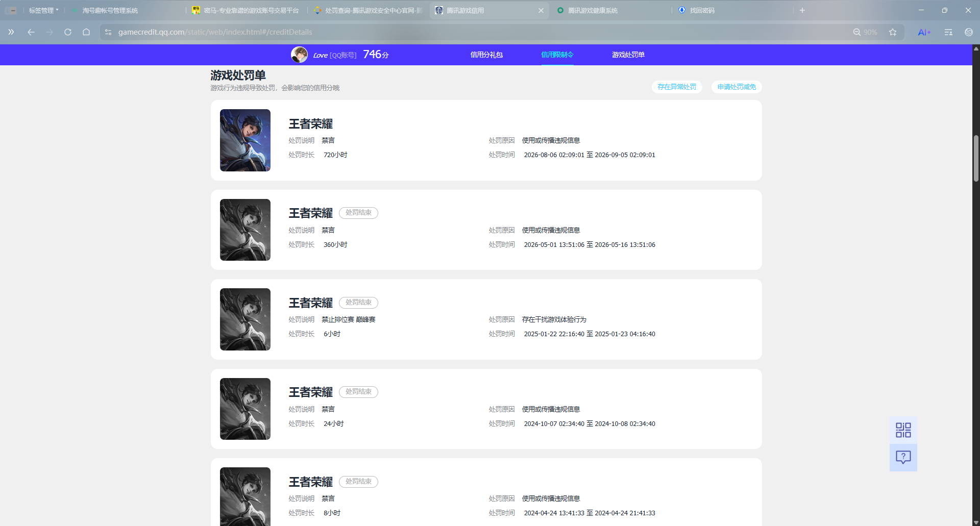The height and width of the screenshot is (526, 980).
Task: Click the 找回密码 tab favicon
Action: click(x=682, y=10)
